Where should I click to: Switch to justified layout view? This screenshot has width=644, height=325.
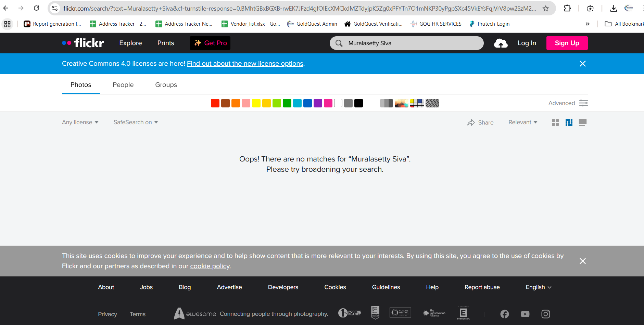click(x=569, y=122)
